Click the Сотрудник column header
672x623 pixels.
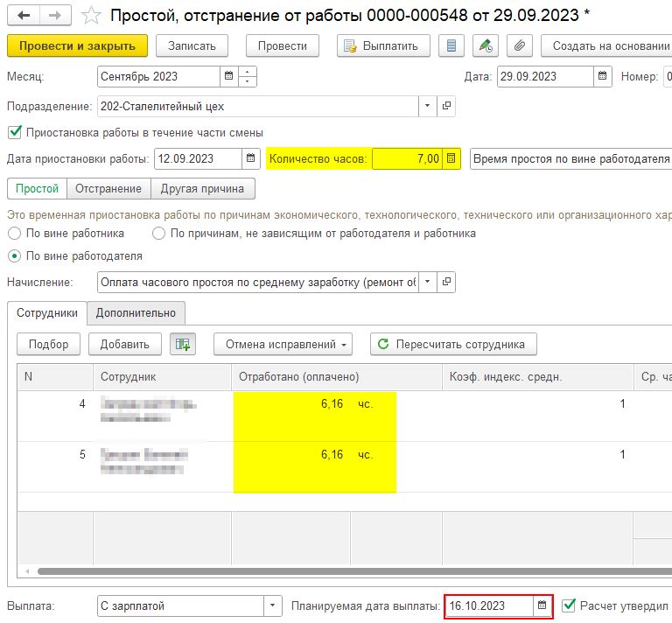click(x=162, y=376)
